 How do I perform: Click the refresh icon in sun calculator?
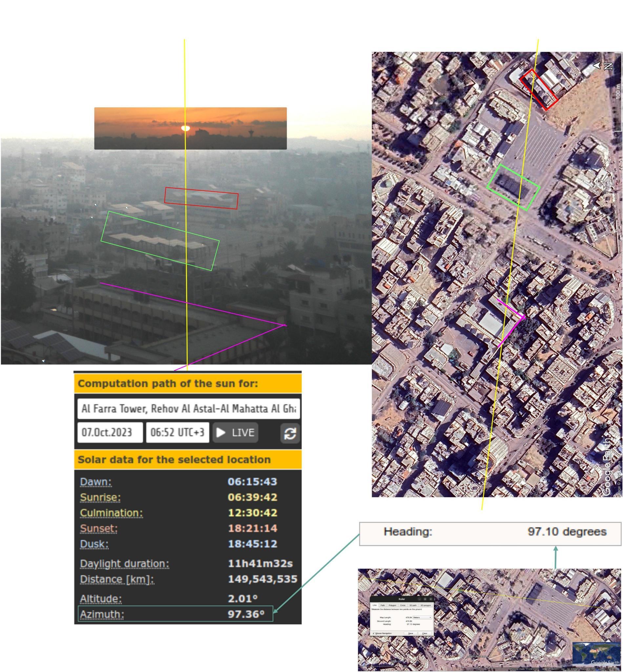point(290,433)
